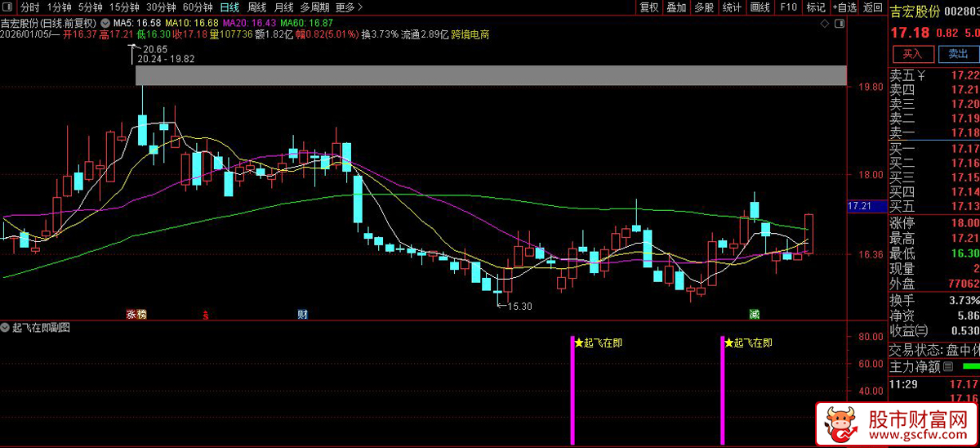Select the 30分钟 period

pos(161,7)
